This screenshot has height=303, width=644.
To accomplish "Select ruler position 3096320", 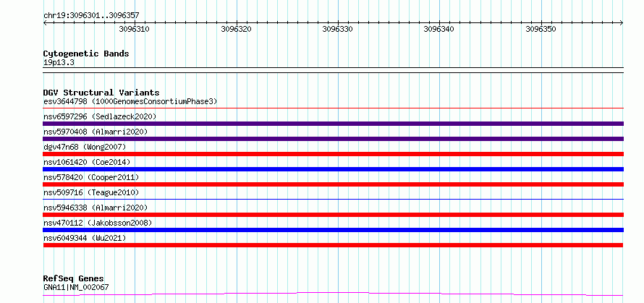I will (x=236, y=29).
